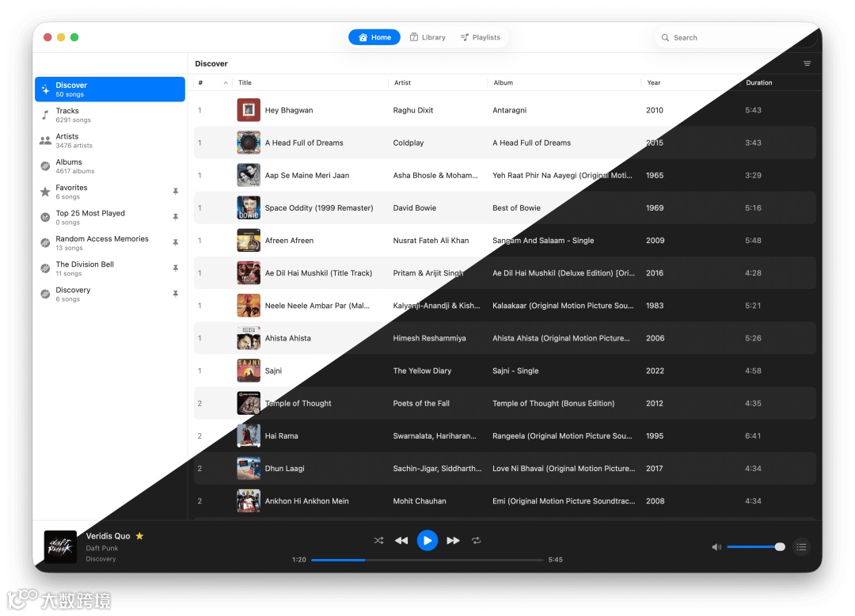This screenshot has height=616, width=855.
Task: Click the people icon beside Artists
Action: pyautogui.click(x=45, y=141)
